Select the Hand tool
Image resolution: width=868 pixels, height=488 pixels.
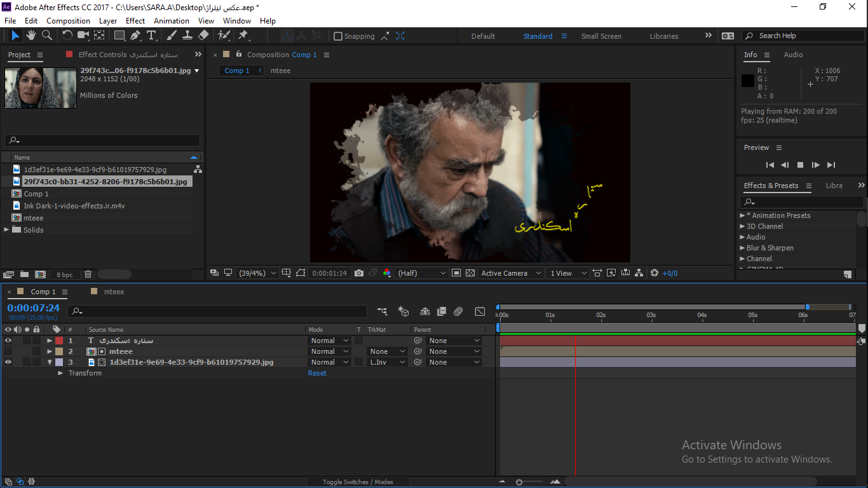(31, 36)
